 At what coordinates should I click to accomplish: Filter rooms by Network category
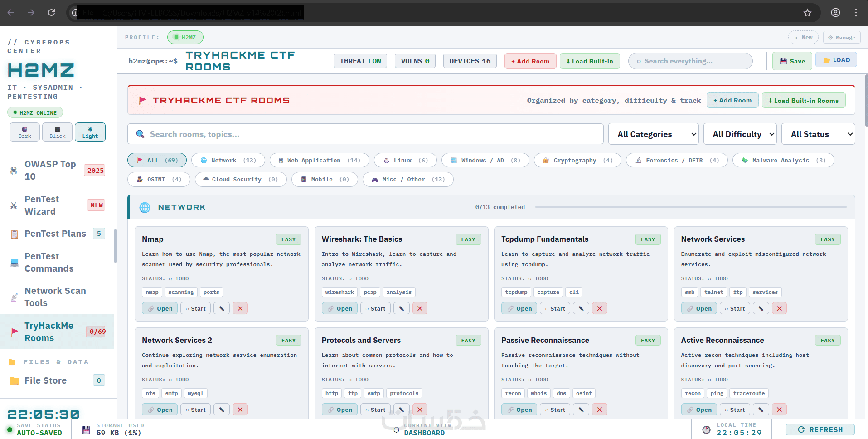point(228,160)
